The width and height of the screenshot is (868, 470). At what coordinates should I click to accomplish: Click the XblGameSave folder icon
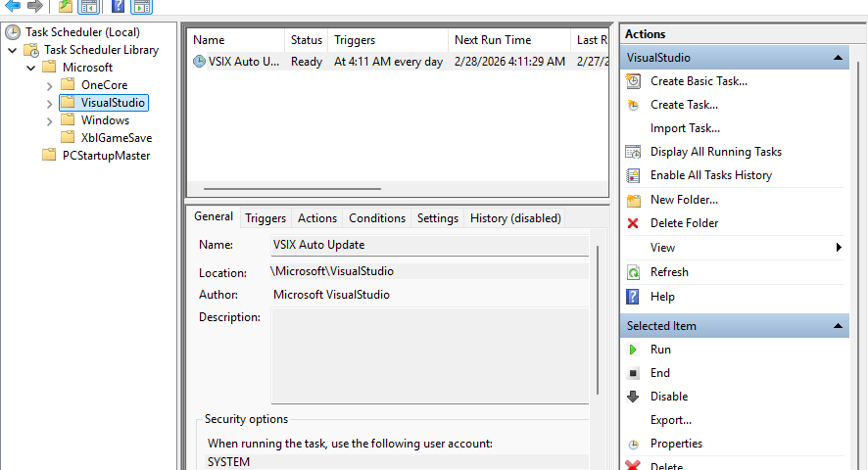coord(68,137)
